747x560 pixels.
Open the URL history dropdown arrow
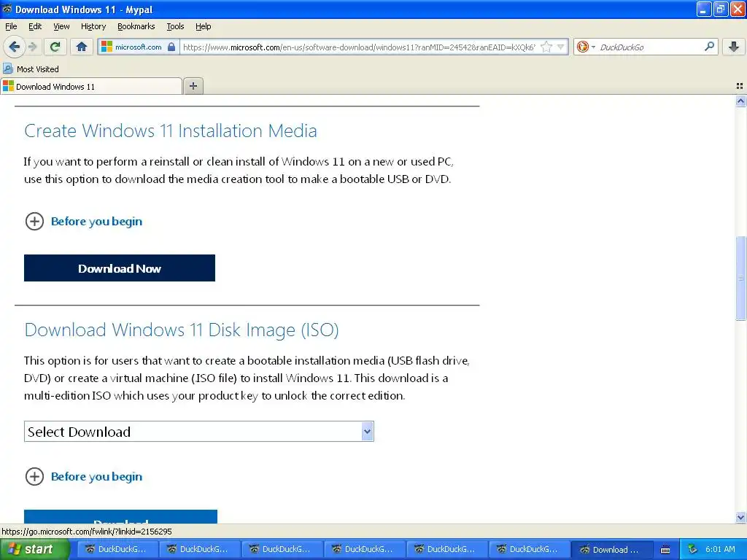tap(561, 47)
